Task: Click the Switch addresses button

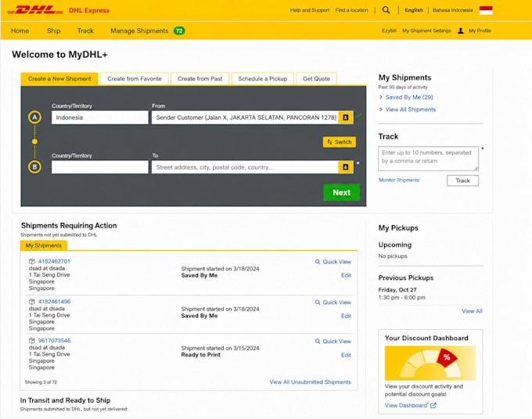Action: coord(340,142)
